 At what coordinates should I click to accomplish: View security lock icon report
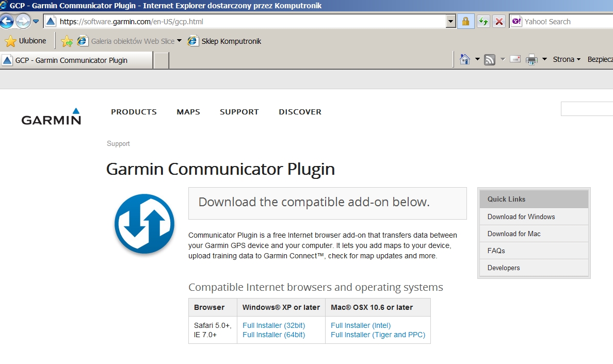coord(465,22)
